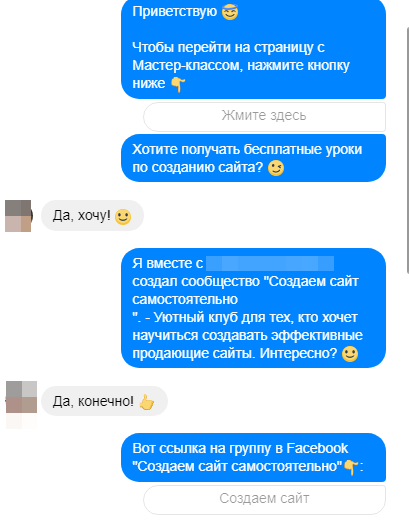Click the "Приветствую" master-class message bubble
Image resolution: width=409 pixels, height=526 pixels.
[x=253, y=49]
